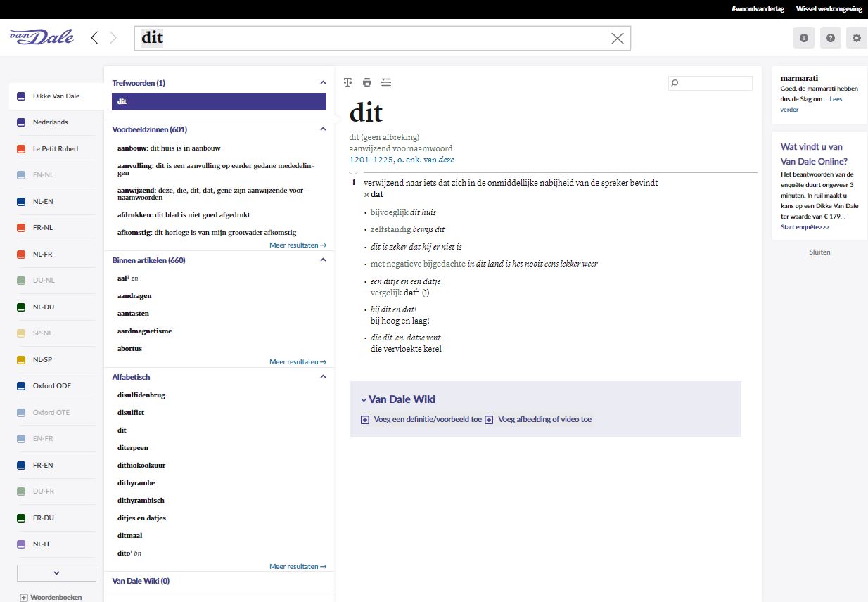
Task: Go back with the left arrow
Action: (x=95, y=38)
